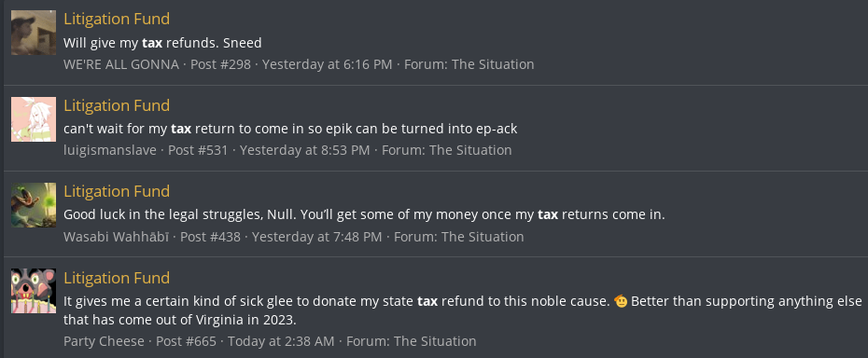Open forum link beside Post #298
868x358 pixels.
pyautogui.click(x=469, y=64)
